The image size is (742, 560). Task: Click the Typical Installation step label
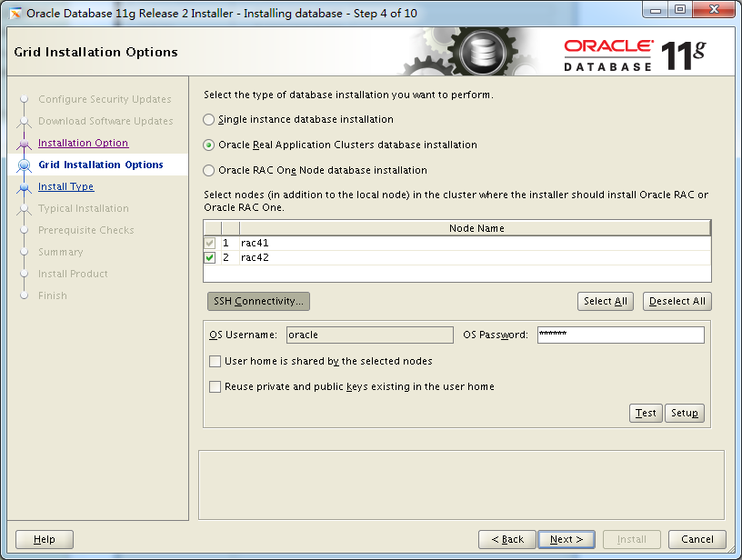84,208
